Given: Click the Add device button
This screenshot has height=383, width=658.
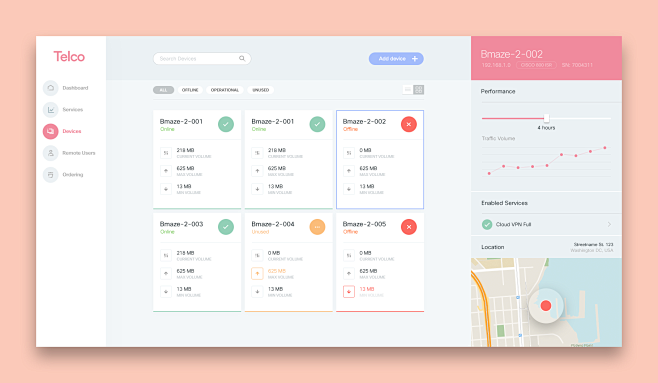Looking at the screenshot, I should (x=396, y=59).
